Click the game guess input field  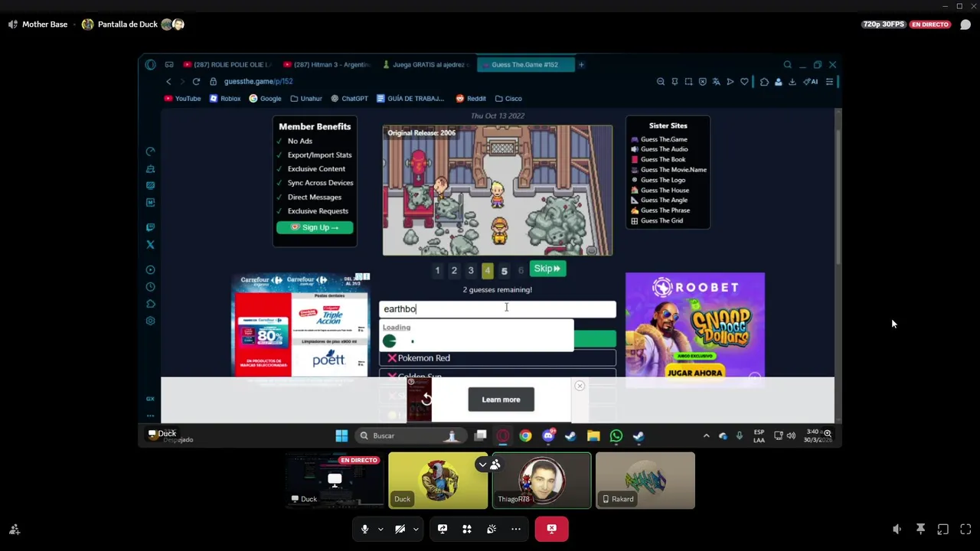pos(498,309)
